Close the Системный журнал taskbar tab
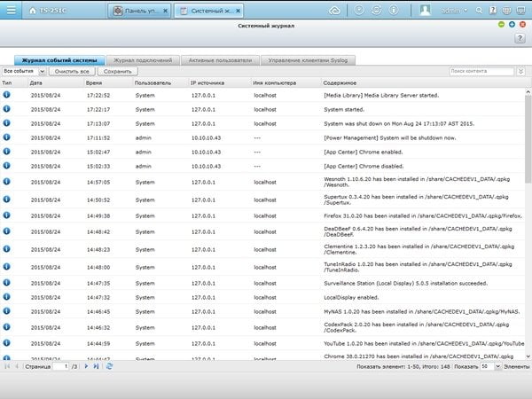 pyautogui.click(x=239, y=11)
